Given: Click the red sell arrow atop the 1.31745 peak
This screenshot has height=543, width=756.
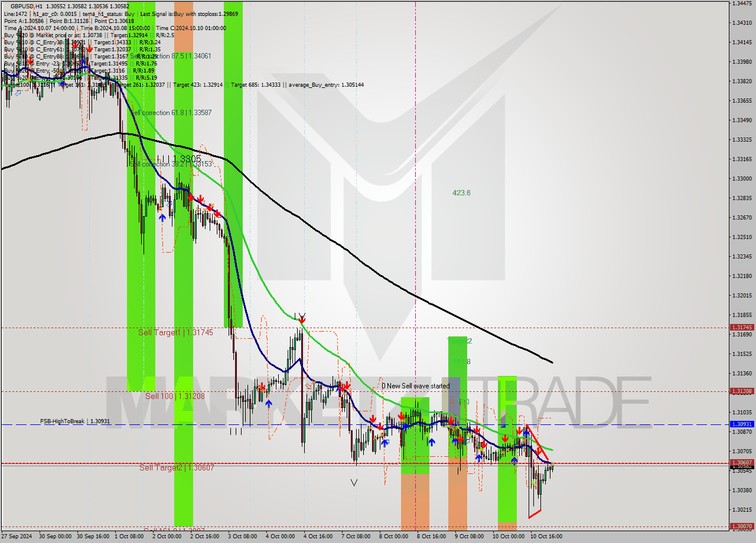Looking at the screenshot, I should click(302, 319).
